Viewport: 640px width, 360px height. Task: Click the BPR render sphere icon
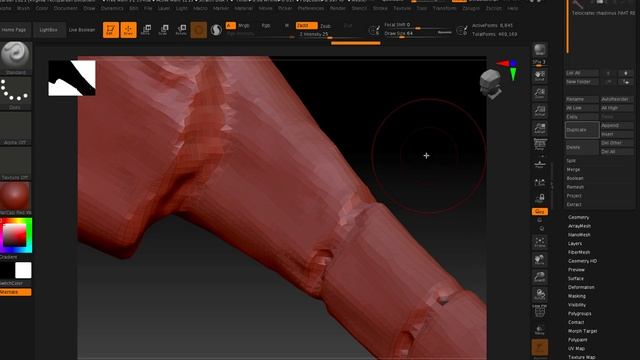(x=540, y=51)
